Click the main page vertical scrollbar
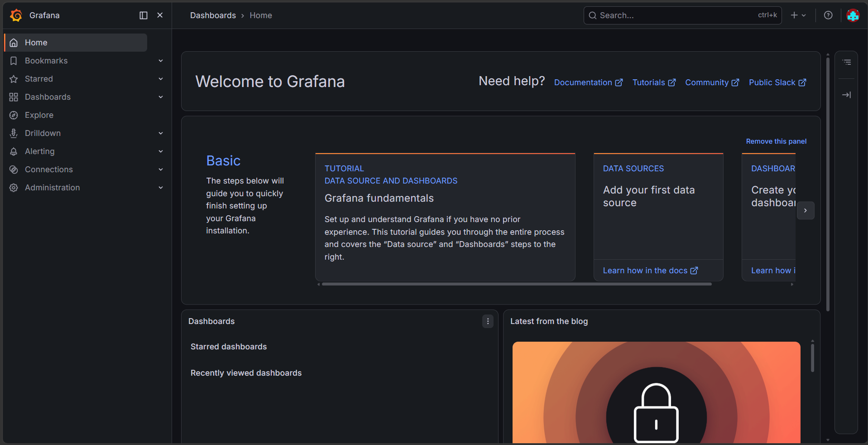The width and height of the screenshot is (868, 445). click(x=828, y=184)
